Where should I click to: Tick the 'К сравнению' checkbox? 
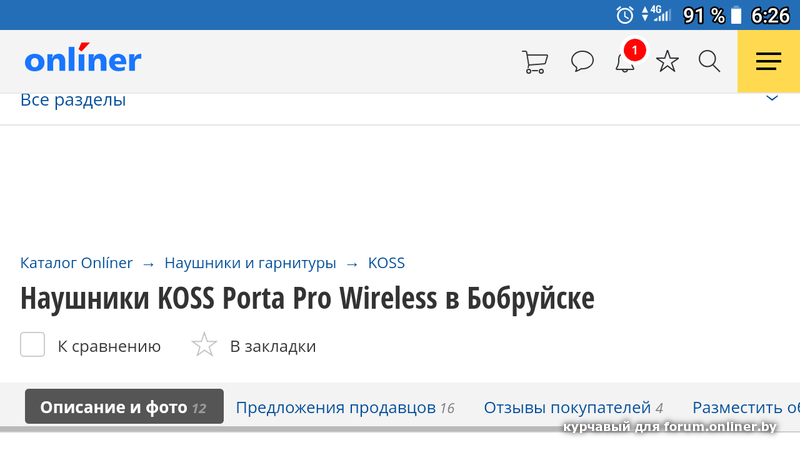pos(33,346)
